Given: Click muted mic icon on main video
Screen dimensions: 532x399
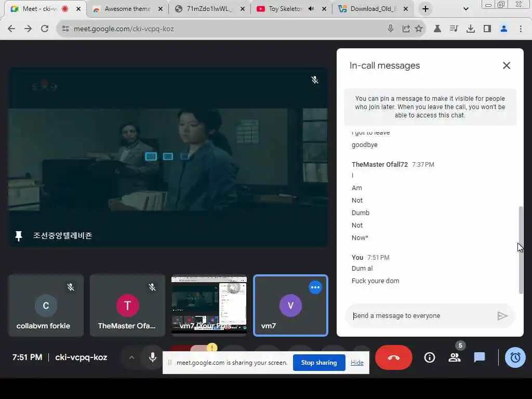Looking at the screenshot, I should [315, 79].
